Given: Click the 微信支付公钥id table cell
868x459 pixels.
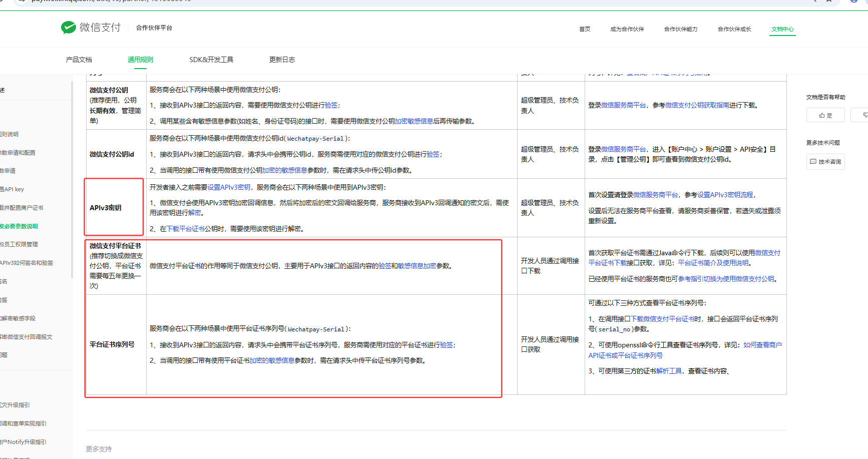Looking at the screenshot, I should (x=116, y=154).
